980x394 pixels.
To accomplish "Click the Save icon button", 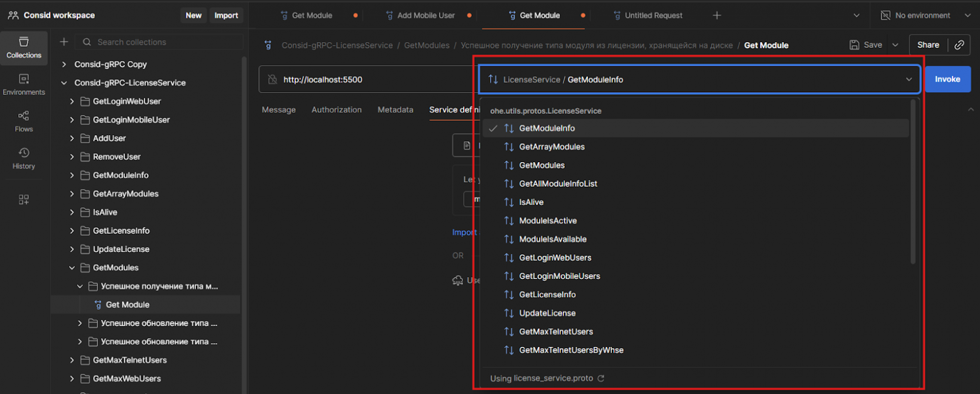I will [866, 45].
